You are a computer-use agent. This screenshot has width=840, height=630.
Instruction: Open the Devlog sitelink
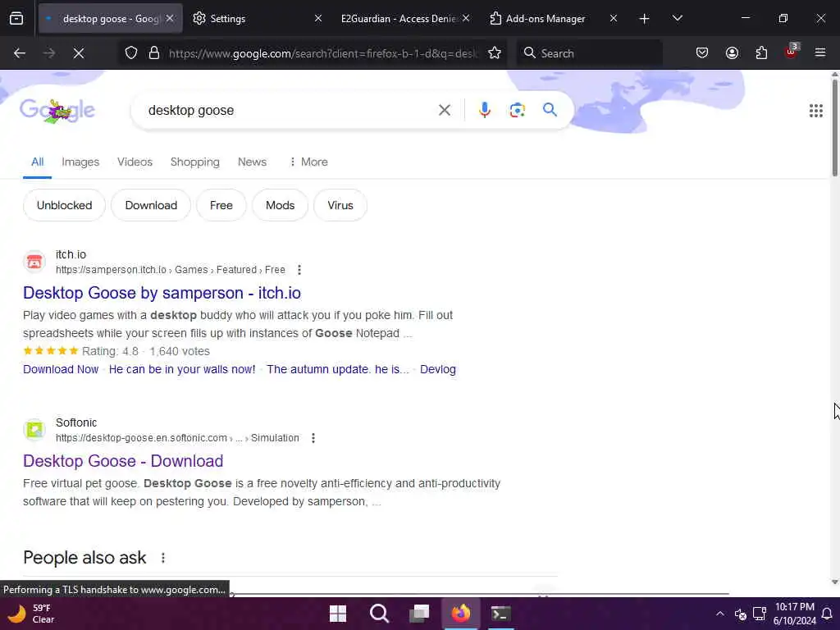[438, 370]
